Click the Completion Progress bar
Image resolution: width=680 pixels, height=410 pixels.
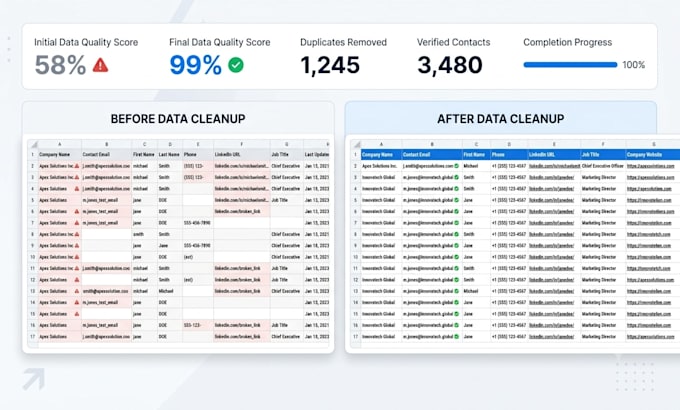(570, 65)
